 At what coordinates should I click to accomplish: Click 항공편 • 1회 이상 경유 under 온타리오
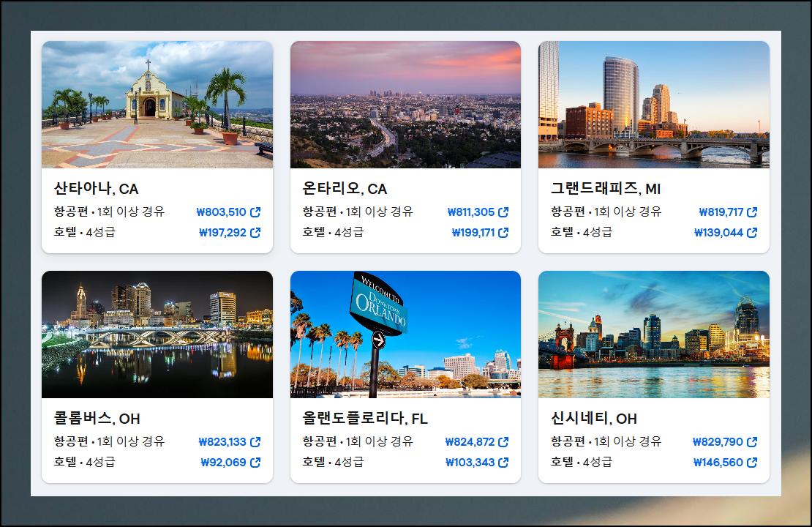(358, 212)
